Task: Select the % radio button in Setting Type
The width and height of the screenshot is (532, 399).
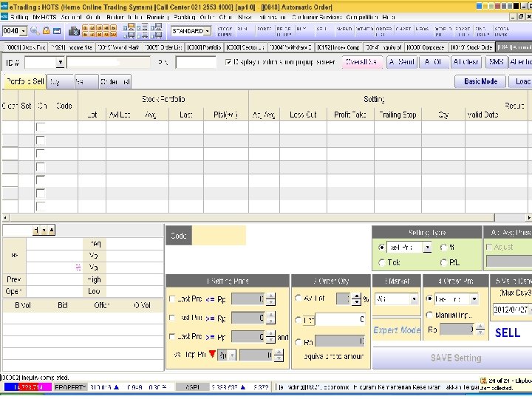Action: click(443, 248)
